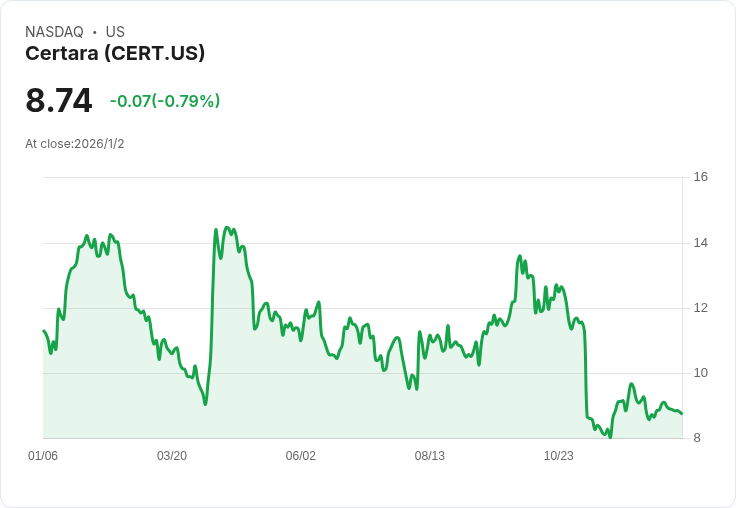Click the 06/02 date axis label
Viewport: 736px width, 508px height.
tap(300, 455)
